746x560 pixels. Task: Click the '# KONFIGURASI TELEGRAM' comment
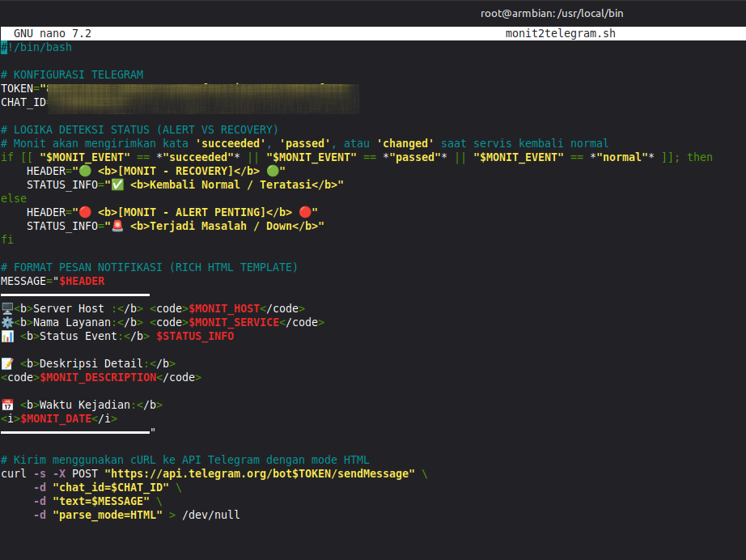coord(72,74)
